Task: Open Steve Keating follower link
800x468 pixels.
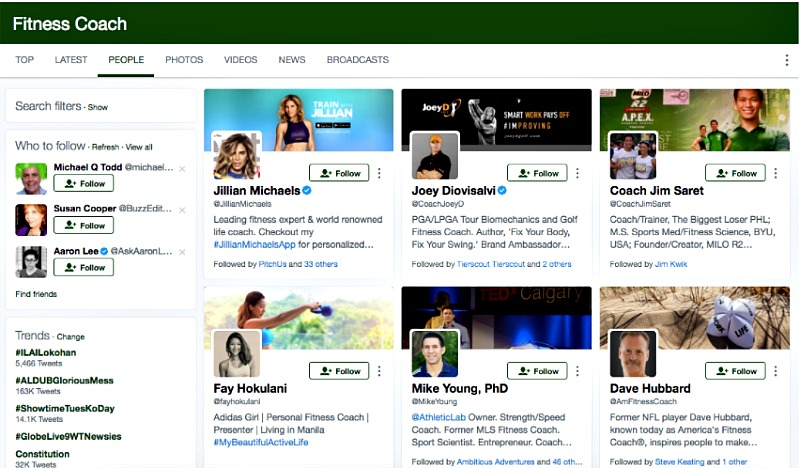Action: click(680, 461)
